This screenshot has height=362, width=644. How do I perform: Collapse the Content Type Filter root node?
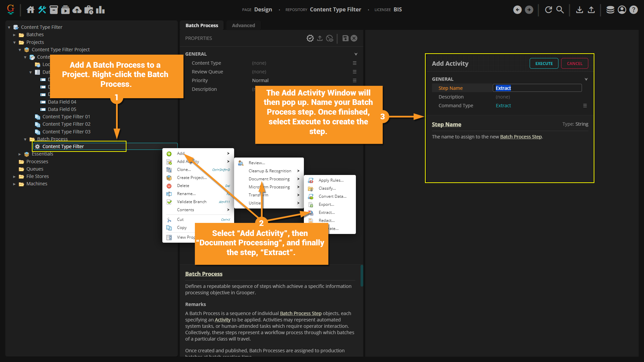(x=9, y=27)
